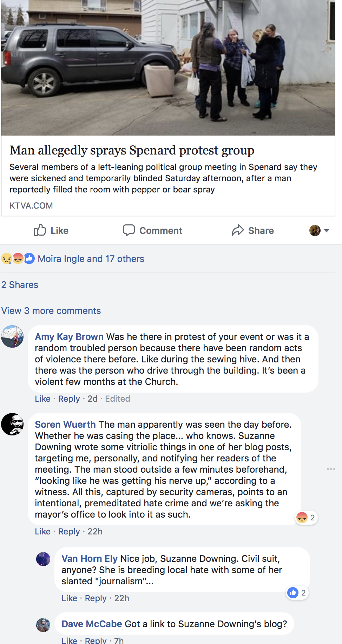Like Amy Kay Brown's comment
The image size is (342, 644).
point(42,399)
